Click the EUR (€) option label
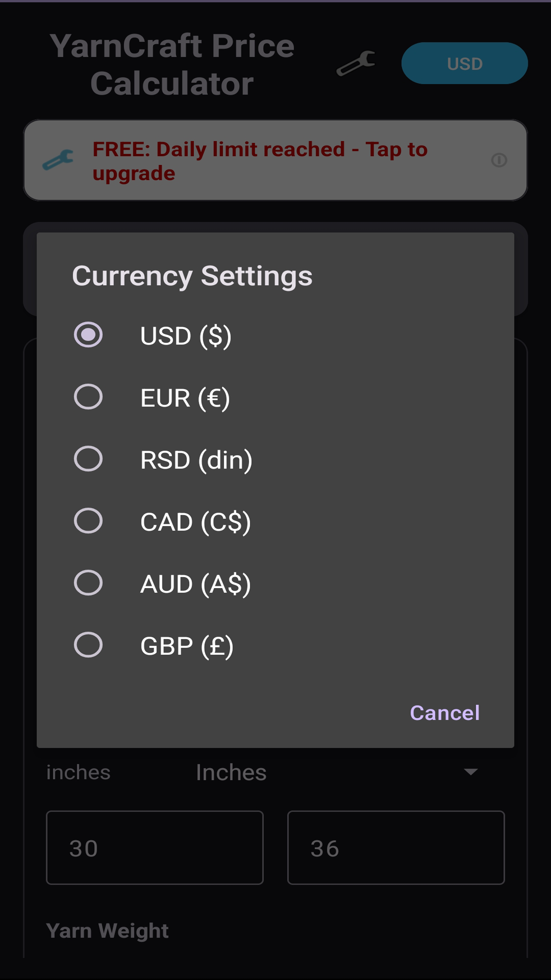The width and height of the screenshot is (551, 980). [185, 398]
